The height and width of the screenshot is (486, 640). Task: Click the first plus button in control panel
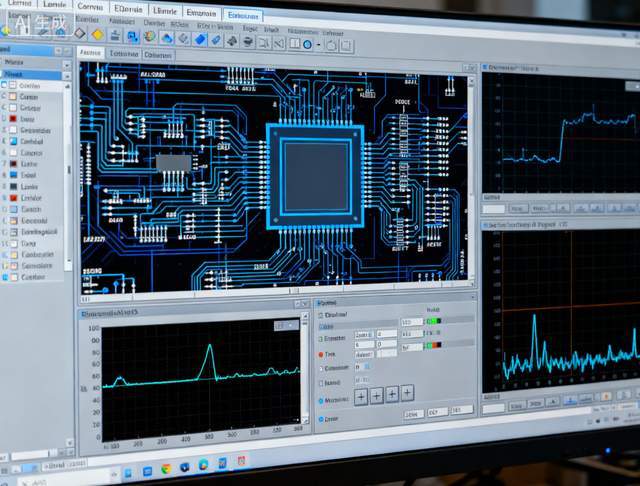[361, 395]
